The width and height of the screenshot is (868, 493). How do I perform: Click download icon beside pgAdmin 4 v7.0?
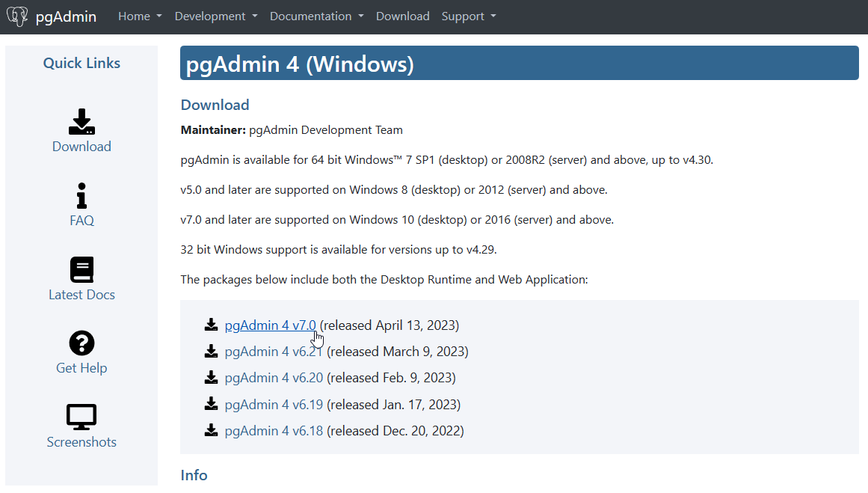[x=212, y=325]
